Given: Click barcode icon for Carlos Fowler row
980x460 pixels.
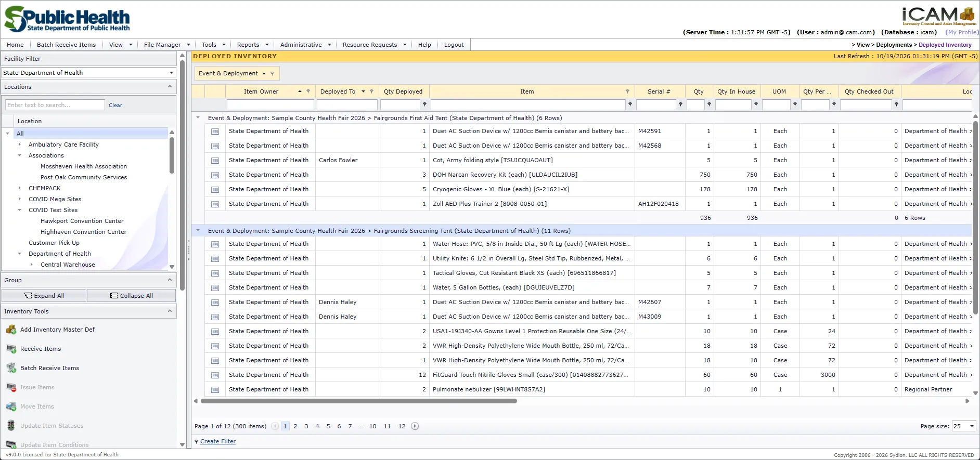Looking at the screenshot, I should [x=215, y=161].
